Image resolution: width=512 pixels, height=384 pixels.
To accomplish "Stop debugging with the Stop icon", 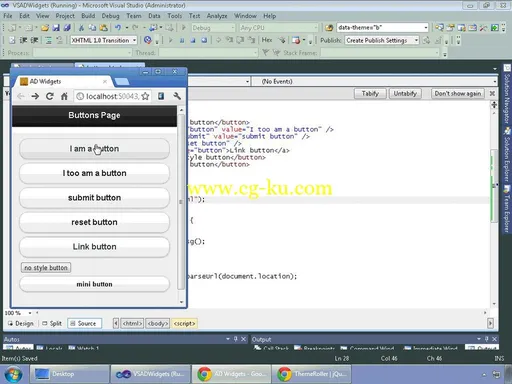I will click(193, 40).
